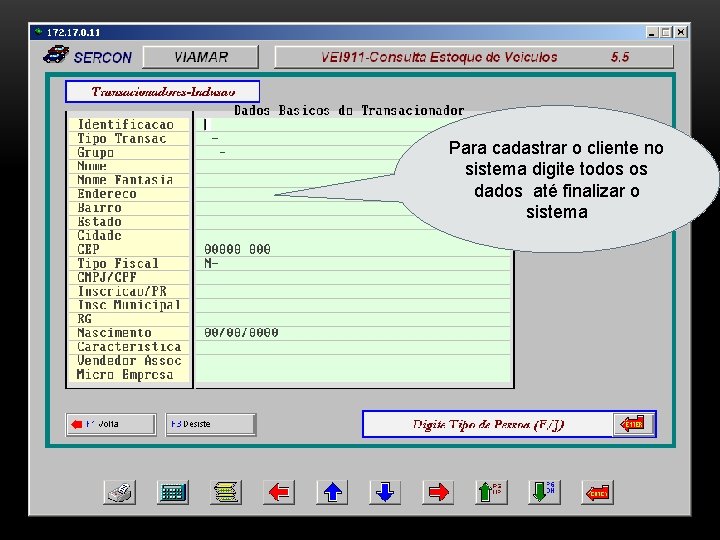
Task: Click the red right arrow icon
Action: tap(438, 492)
